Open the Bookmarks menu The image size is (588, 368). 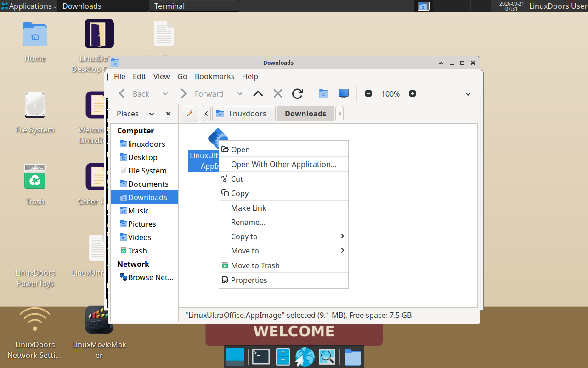click(x=215, y=76)
